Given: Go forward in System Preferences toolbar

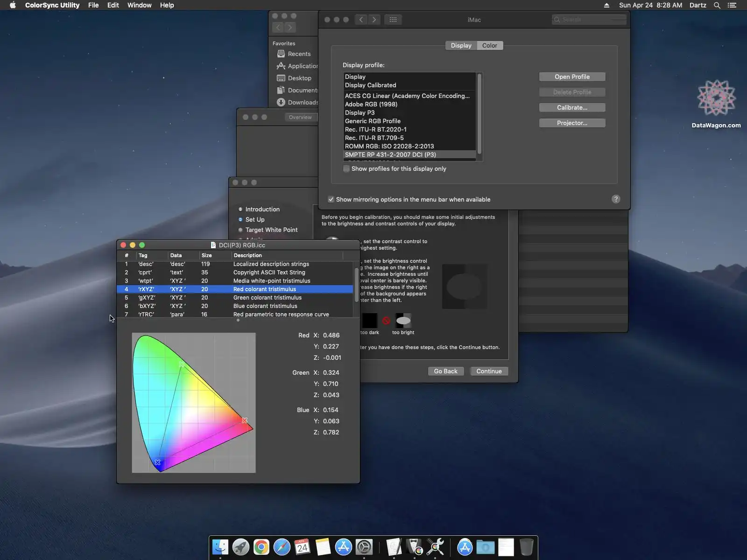Looking at the screenshot, I should pyautogui.click(x=374, y=20).
